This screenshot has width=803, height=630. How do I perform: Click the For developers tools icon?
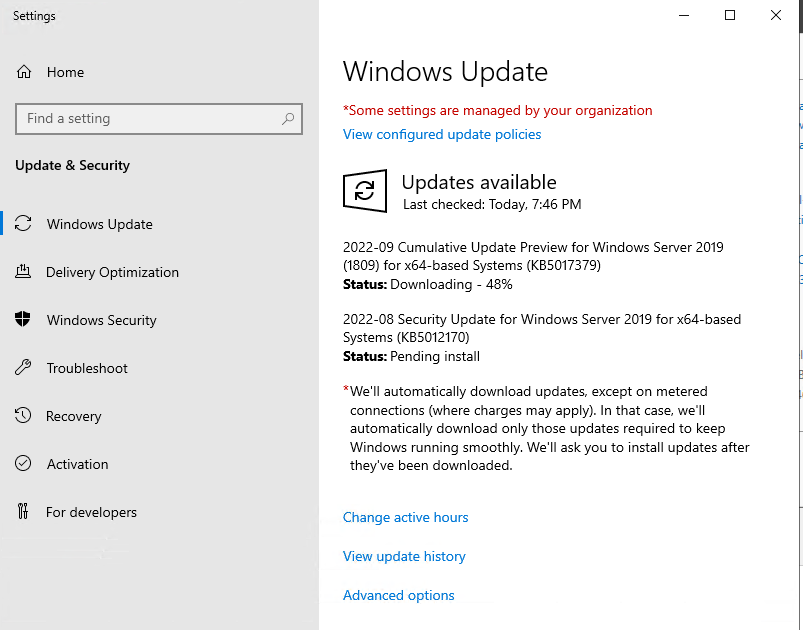tap(24, 512)
